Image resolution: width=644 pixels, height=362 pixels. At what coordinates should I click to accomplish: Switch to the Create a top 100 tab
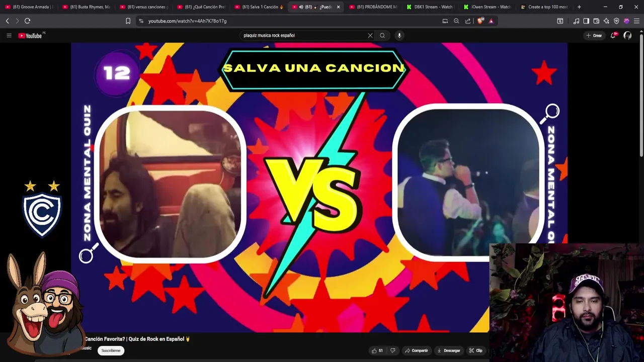pyautogui.click(x=545, y=7)
